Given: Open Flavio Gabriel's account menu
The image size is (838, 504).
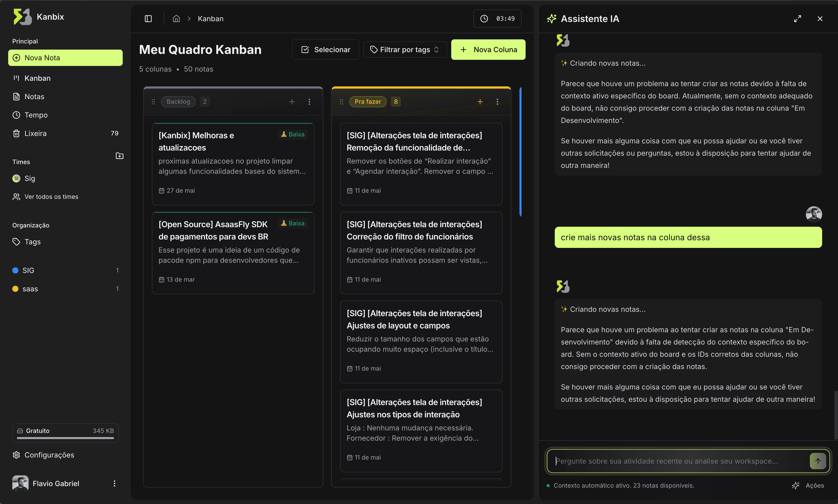Looking at the screenshot, I should [115, 483].
